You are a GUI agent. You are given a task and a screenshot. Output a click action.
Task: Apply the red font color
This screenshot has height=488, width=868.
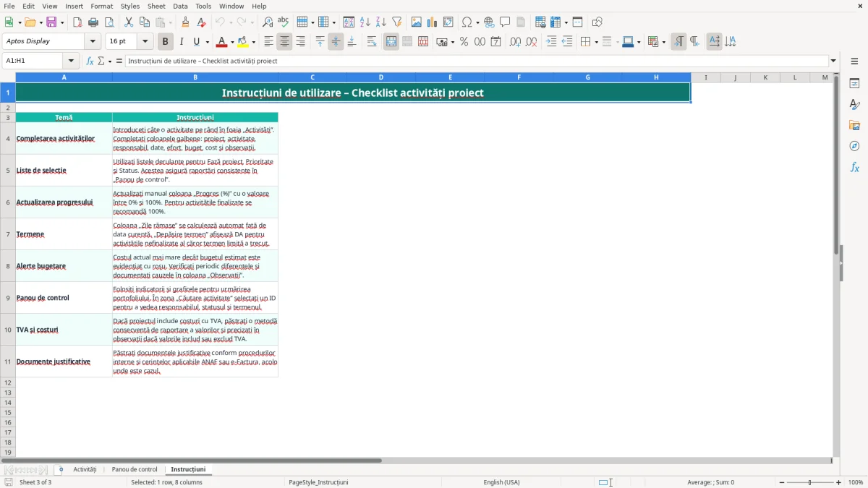click(222, 42)
